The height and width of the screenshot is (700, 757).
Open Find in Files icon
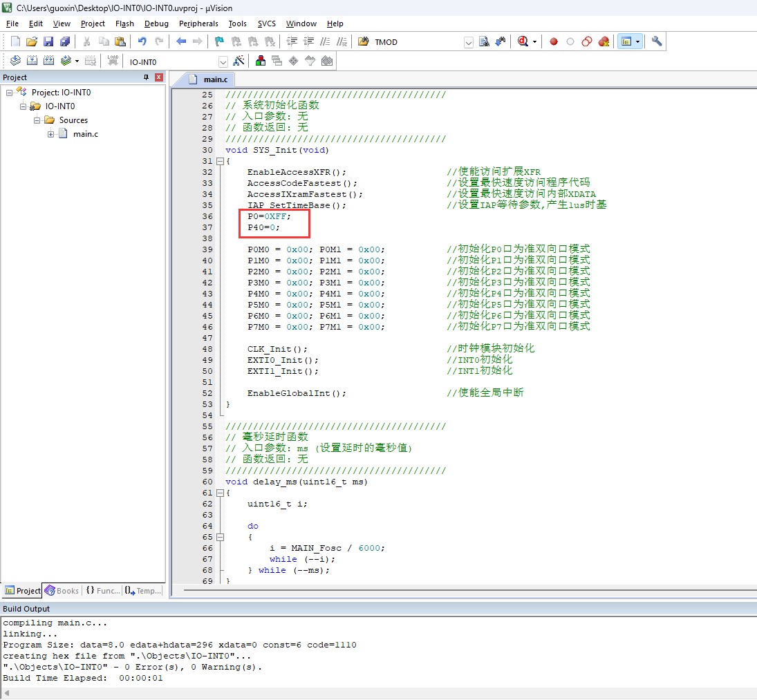[x=364, y=41]
